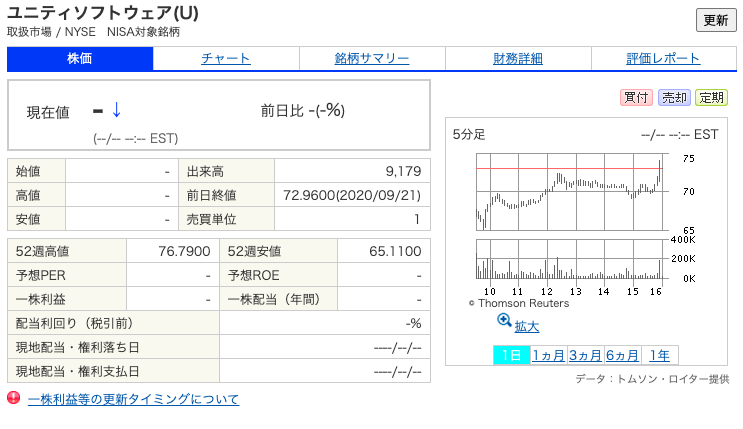
Task: Click the データ:トムソン・ロイター提供 text
Action: pyautogui.click(x=652, y=379)
